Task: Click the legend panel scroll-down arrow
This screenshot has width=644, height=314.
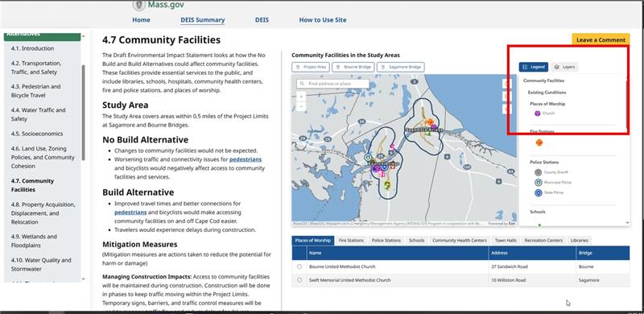Action: 627,222
